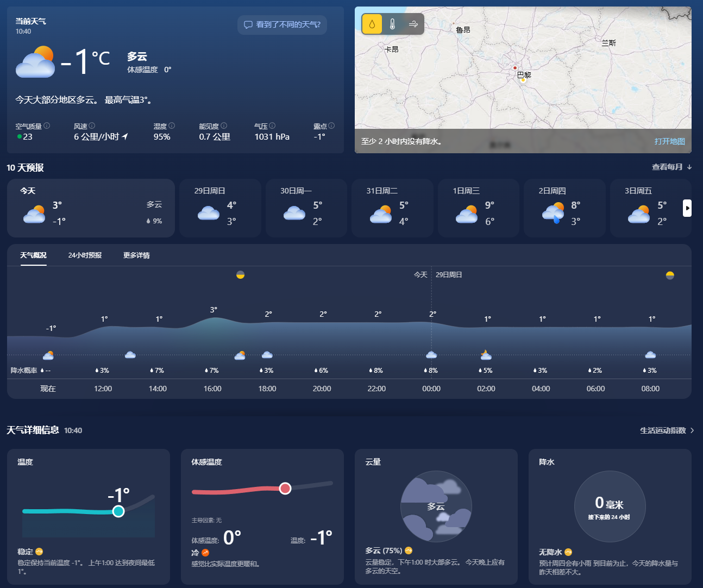The width and height of the screenshot is (703, 588).
Task: Click the cloud icon at 00:00
Action: [x=431, y=355]
